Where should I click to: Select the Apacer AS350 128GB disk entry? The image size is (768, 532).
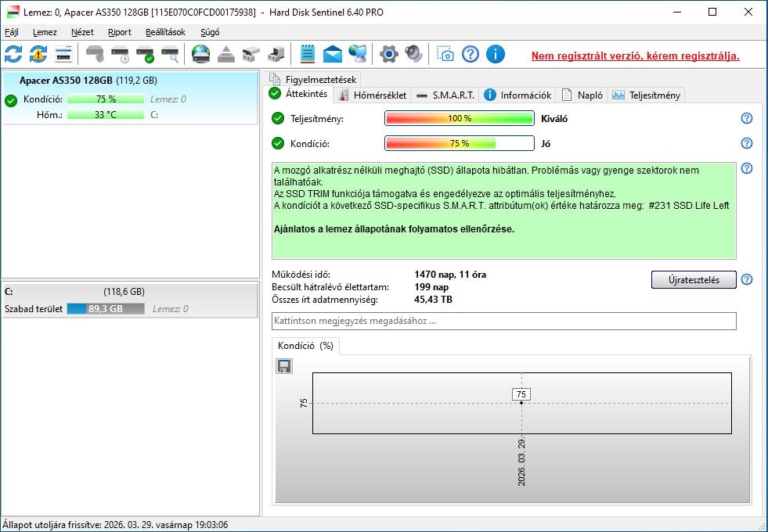130,97
